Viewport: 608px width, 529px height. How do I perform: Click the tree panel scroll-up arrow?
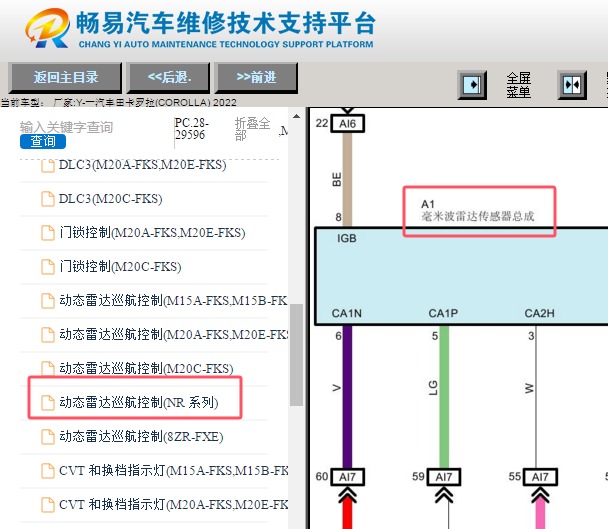297,116
